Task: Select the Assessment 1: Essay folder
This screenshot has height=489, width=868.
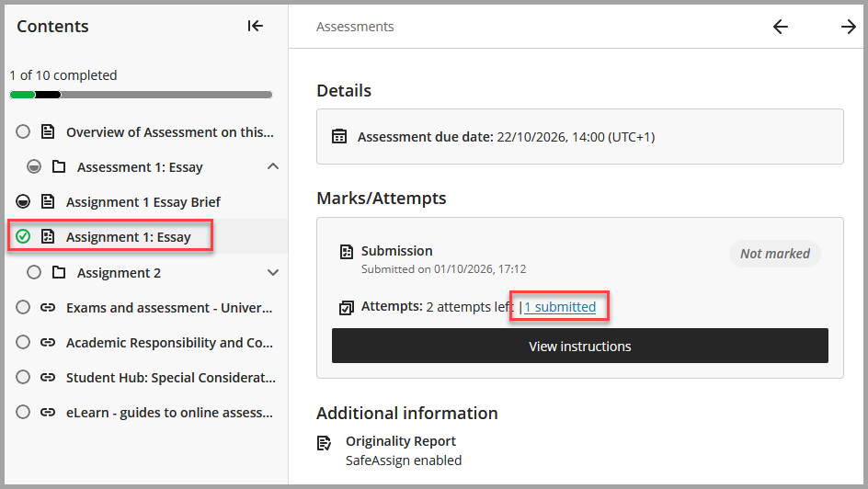Action: pos(140,167)
